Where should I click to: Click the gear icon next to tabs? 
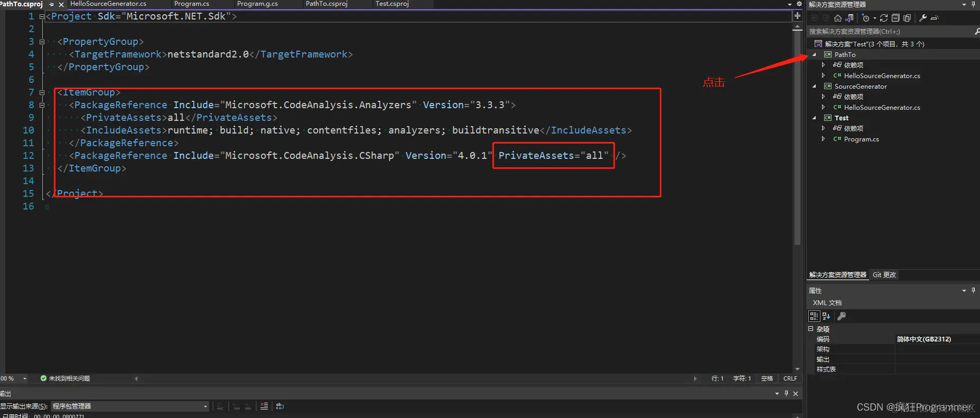pyautogui.click(x=799, y=4)
